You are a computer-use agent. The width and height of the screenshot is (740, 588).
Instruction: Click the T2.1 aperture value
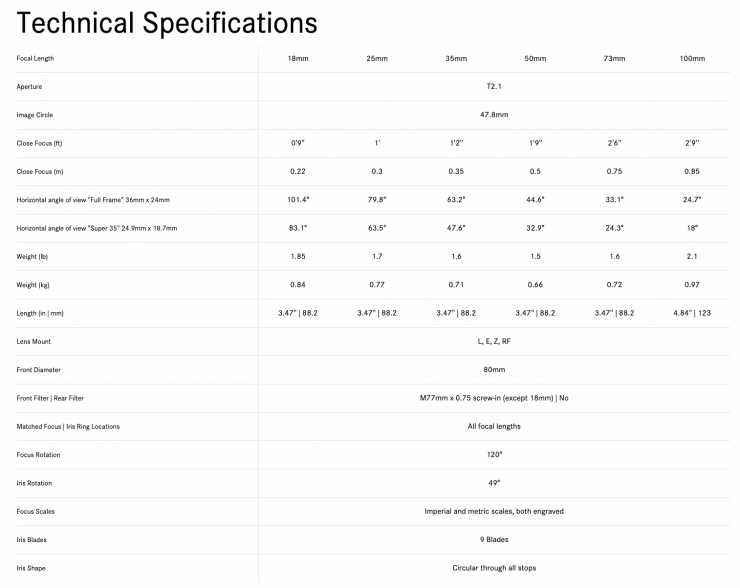tap(494, 87)
